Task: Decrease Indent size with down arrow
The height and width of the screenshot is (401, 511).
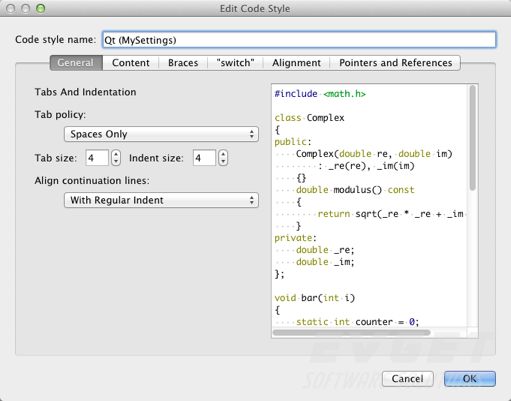Action: [x=223, y=162]
